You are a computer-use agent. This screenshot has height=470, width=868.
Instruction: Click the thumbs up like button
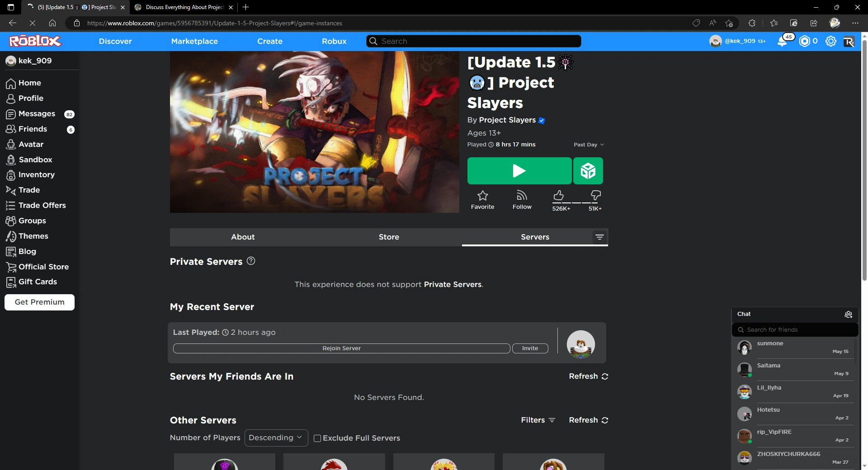[559, 195]
